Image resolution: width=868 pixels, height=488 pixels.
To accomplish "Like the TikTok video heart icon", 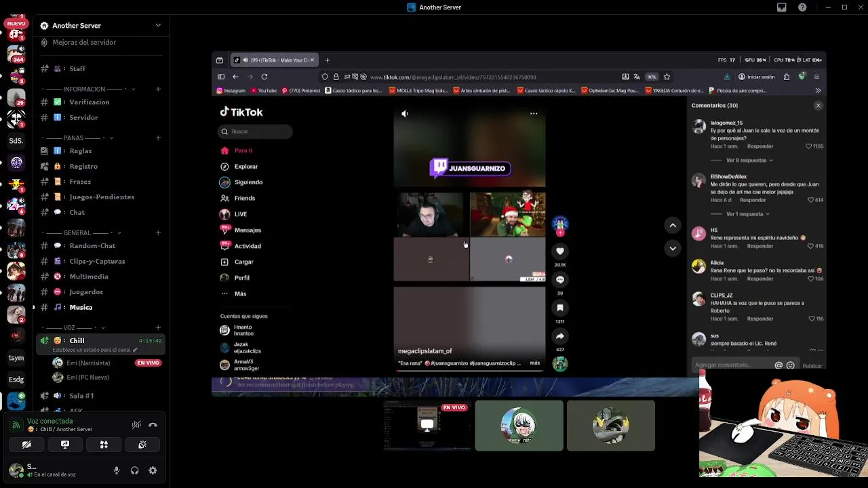I will (x=560, y=251).
